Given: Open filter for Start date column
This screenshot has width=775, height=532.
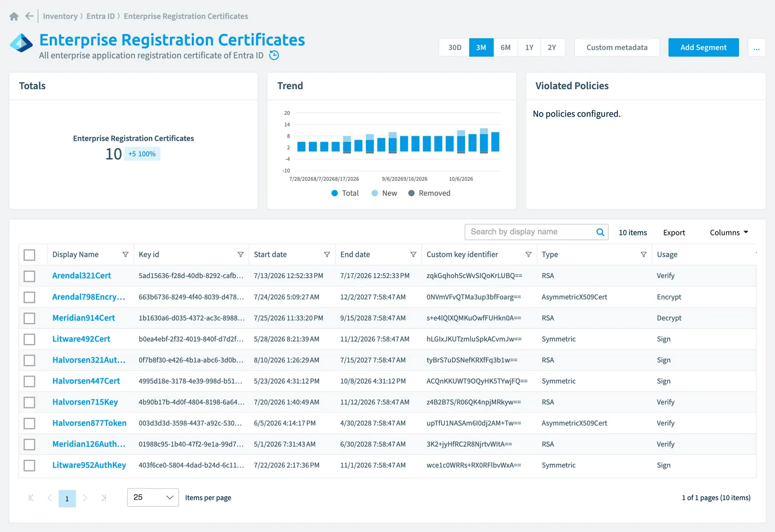Looking at the screenshot, I should point(327,254).
